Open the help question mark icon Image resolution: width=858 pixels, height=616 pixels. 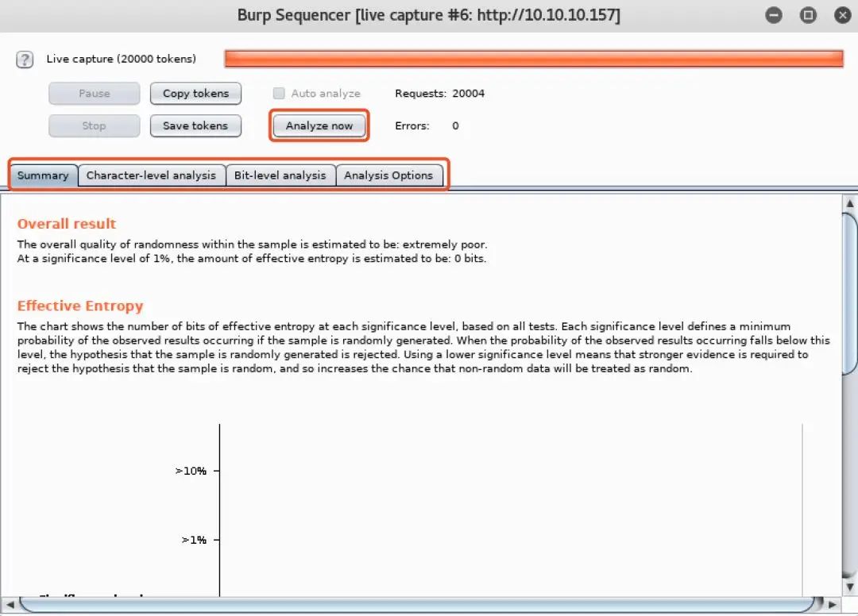coord(25,59)
